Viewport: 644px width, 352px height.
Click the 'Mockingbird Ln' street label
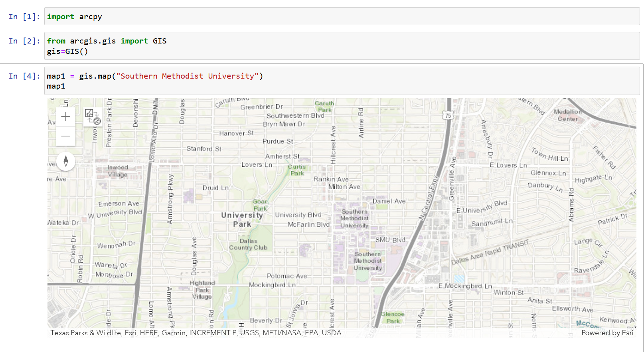272,285
